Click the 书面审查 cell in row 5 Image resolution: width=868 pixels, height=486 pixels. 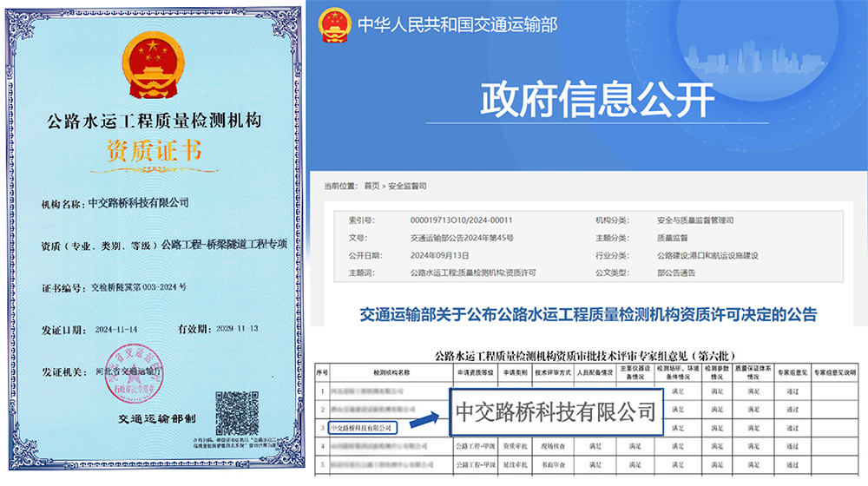(x=552, y=465)
